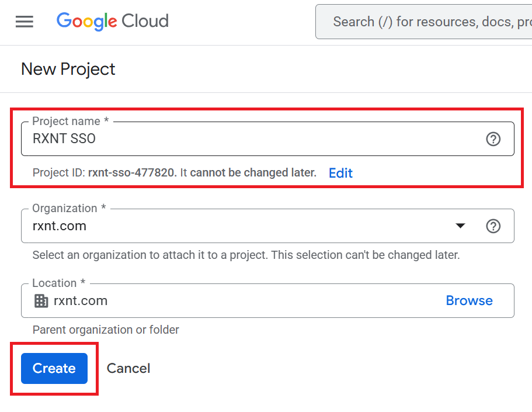Click the "Location *" field label

coord(59,283)
